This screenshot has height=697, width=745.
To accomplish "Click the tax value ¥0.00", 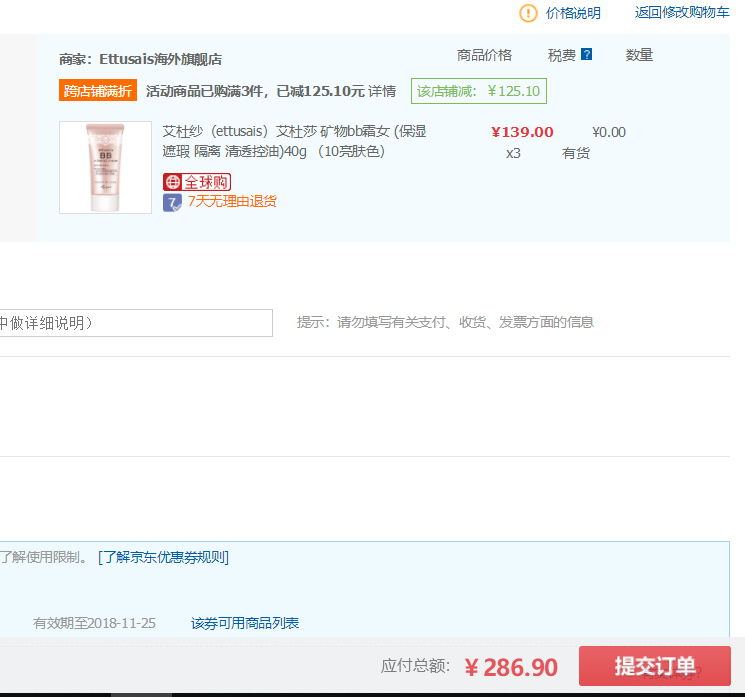I will coord(609,132).
